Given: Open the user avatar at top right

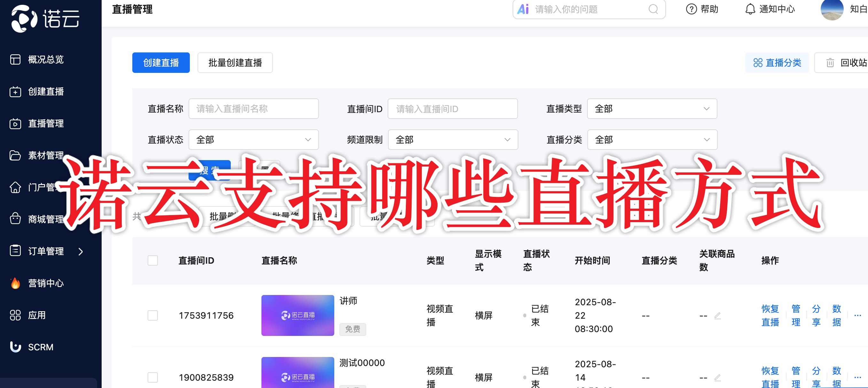Looking at the screenshot, I should point(832,9).
